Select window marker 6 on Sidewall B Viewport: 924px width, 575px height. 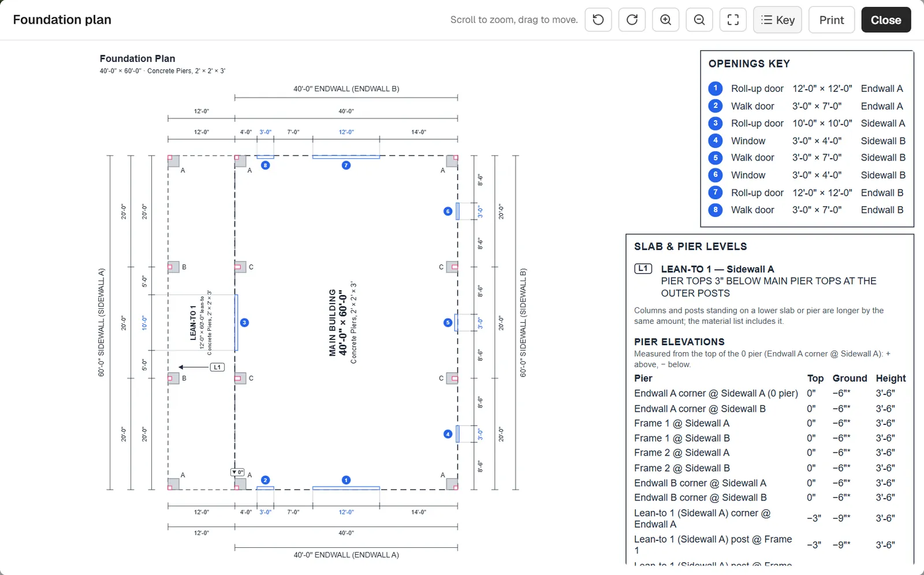coord(448,211)
